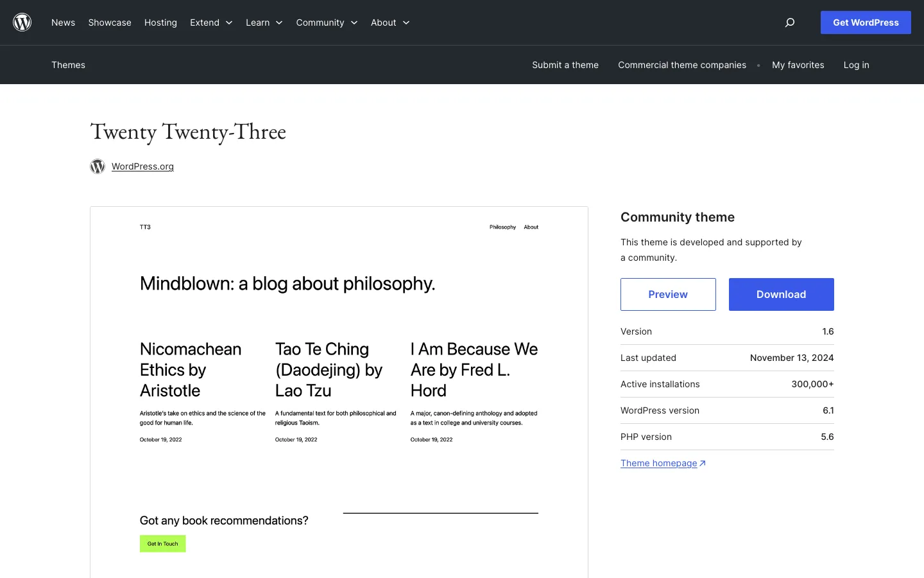Open Submit a theme
The height and width of the screenshot is (578, 924).
click(x=565, y=65)
